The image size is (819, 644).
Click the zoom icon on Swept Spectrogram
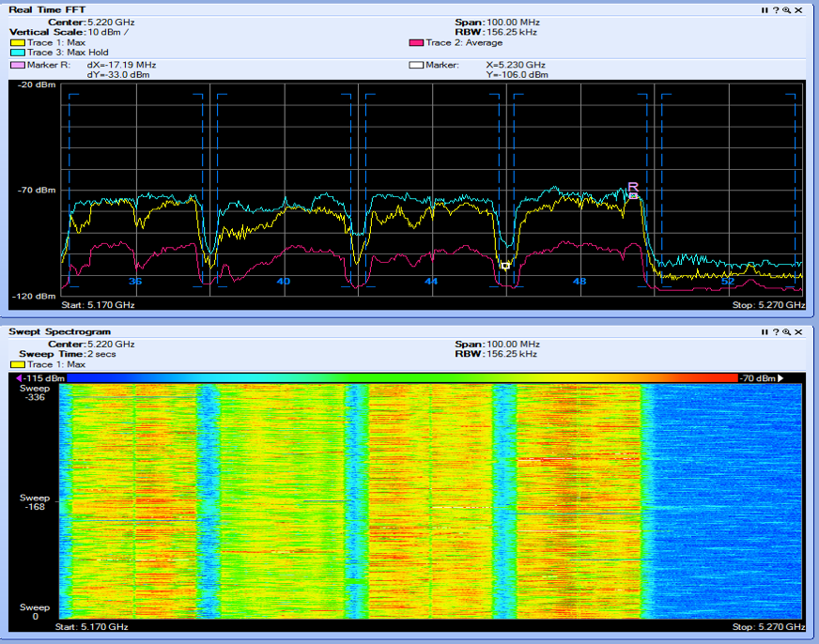pos(787,331)
